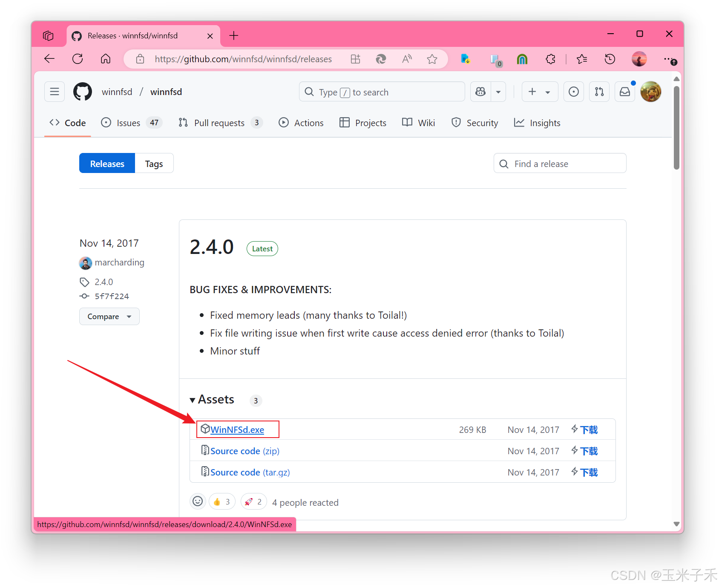Click 下载 in the tar.gz row
Viewport: 719px width, 588px height.
click(589, 473)
